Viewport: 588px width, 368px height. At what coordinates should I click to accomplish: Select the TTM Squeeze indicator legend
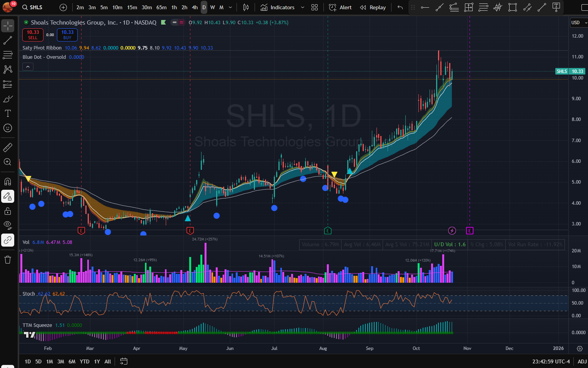pos(37,325)
